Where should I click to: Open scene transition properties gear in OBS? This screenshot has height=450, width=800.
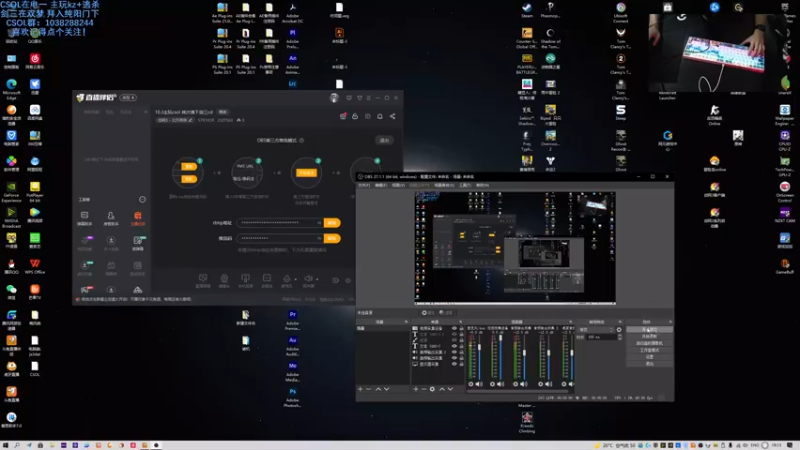click(619, 330)
